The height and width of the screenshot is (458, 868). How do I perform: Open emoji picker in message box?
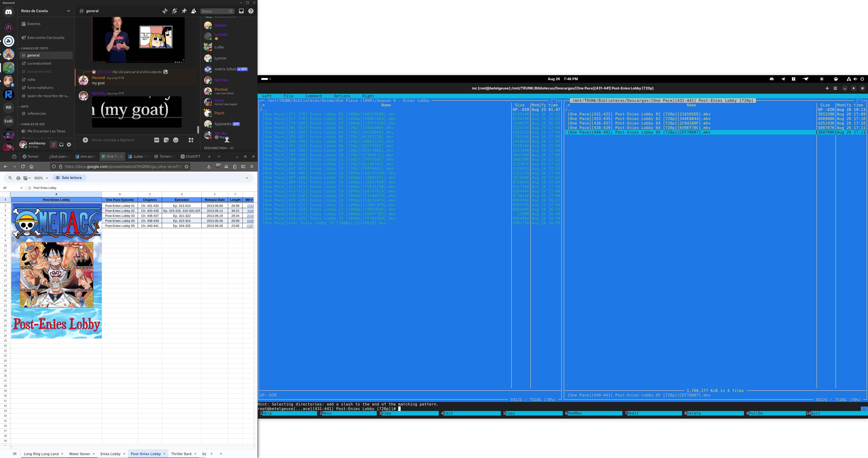(176, 140)
